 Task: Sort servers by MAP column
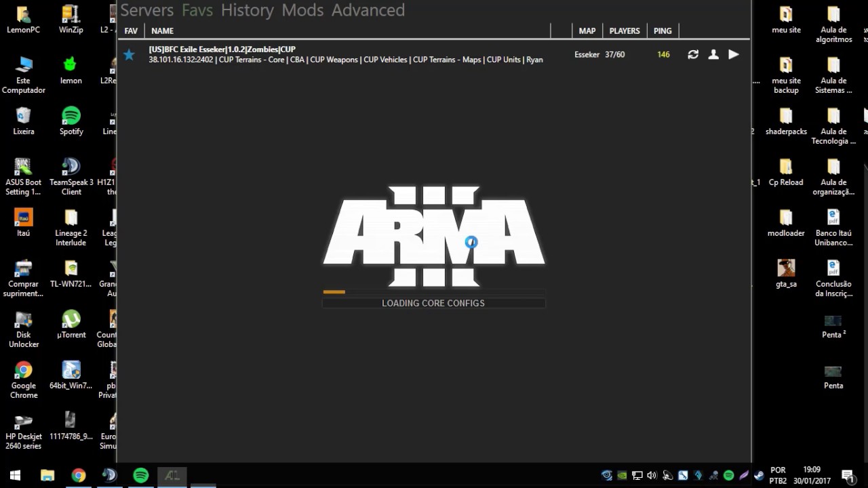tap(587, 30)
